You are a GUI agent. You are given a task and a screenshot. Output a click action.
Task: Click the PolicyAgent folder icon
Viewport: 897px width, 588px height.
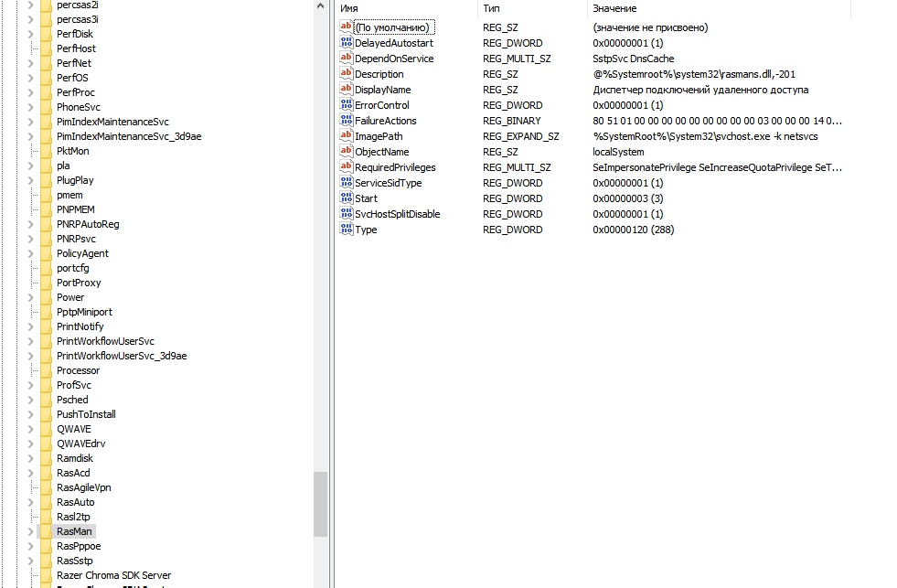pos(46,253)
